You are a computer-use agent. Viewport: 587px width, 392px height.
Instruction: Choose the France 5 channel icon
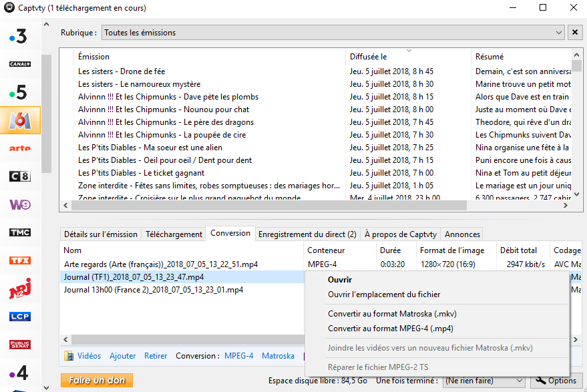pos(19,92)
